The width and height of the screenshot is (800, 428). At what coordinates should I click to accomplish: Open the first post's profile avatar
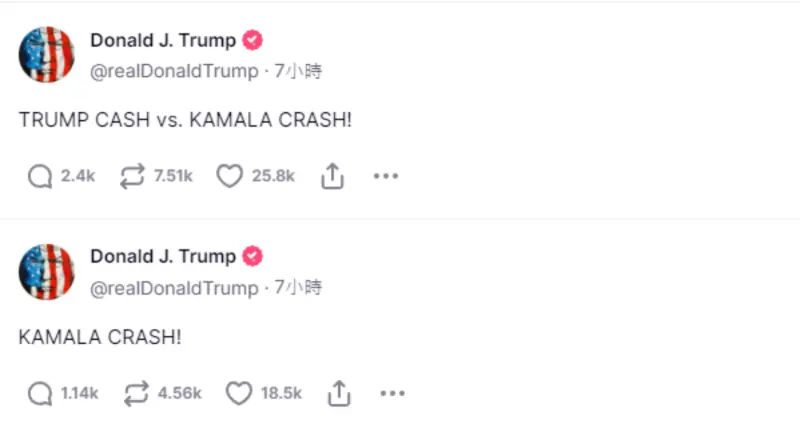pyautogui.click(x=46, y=54)
